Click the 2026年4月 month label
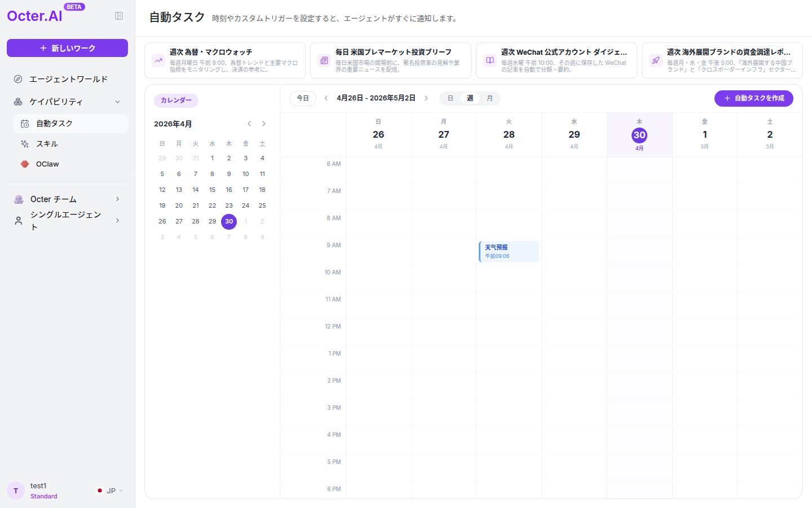 173,124
